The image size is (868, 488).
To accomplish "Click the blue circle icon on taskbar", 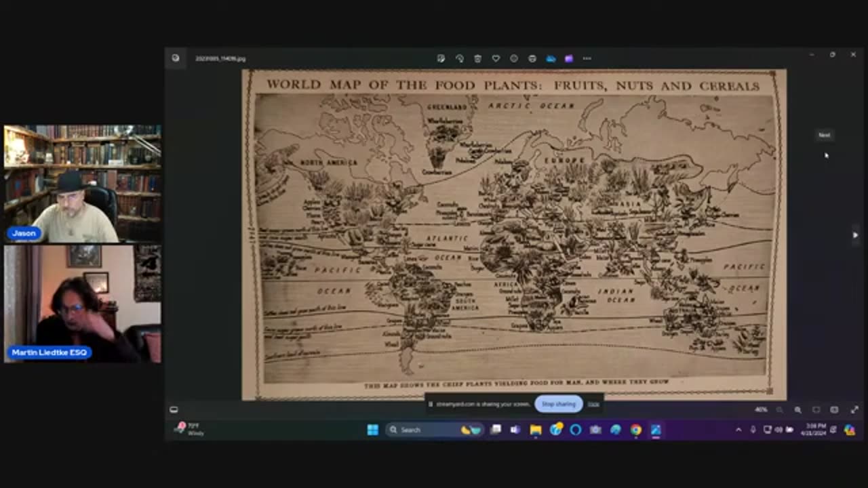I will tap(576, 430).
